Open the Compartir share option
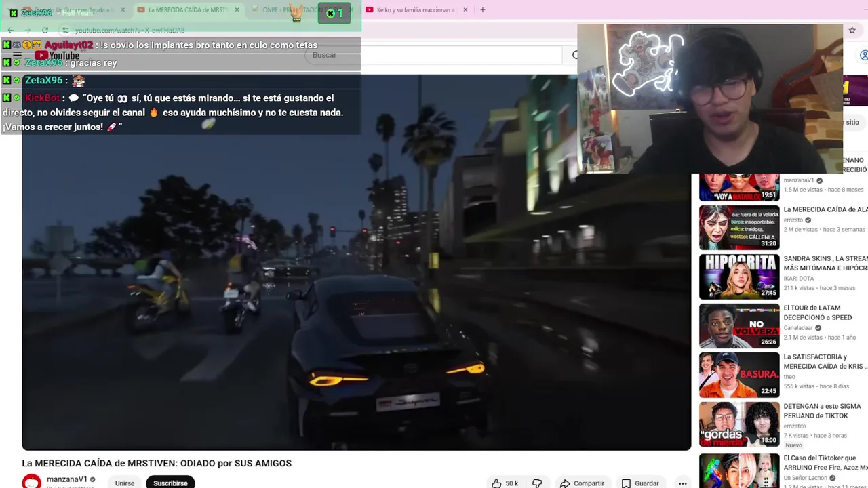This screenshot has width=868, height=488. click(x=582, y=483)
